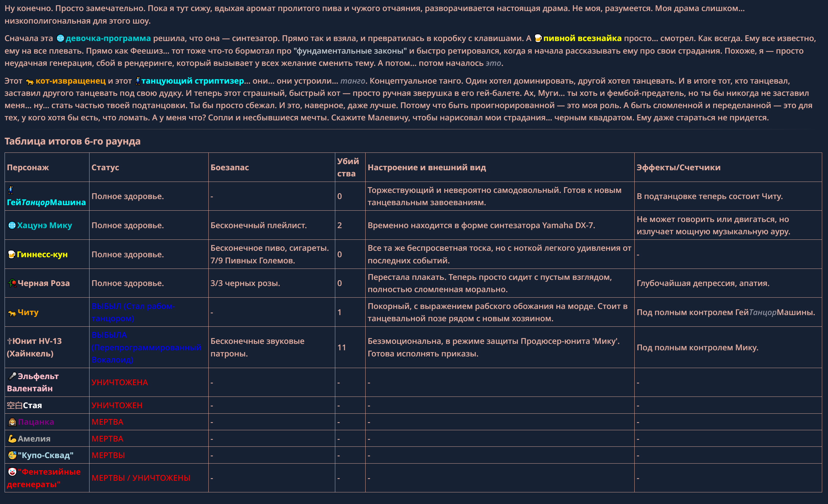Click the Боезапас column header
Image resolution: width=828 pixels, height=504 pixels.
tap(230, 167)
